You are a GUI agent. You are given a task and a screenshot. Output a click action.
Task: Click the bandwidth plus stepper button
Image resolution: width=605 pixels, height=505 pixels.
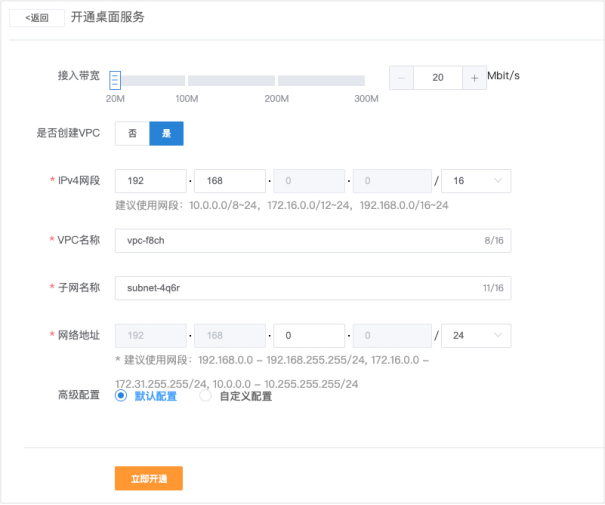(474, 79)
